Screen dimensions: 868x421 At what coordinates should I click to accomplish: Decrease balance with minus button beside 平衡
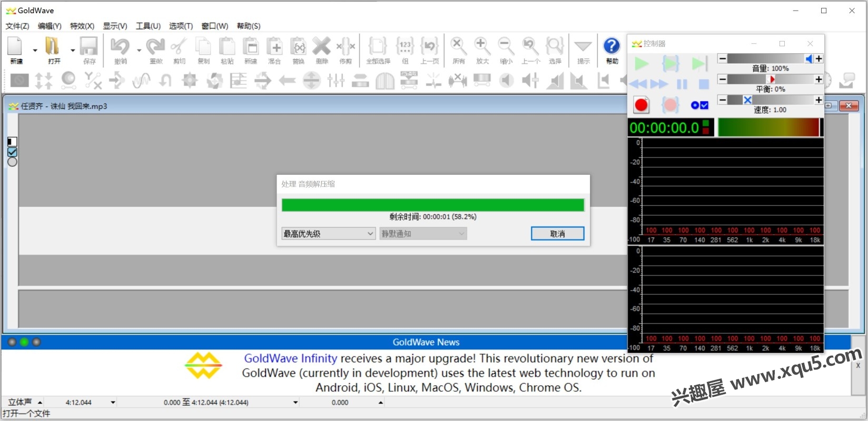coord(723,79)
